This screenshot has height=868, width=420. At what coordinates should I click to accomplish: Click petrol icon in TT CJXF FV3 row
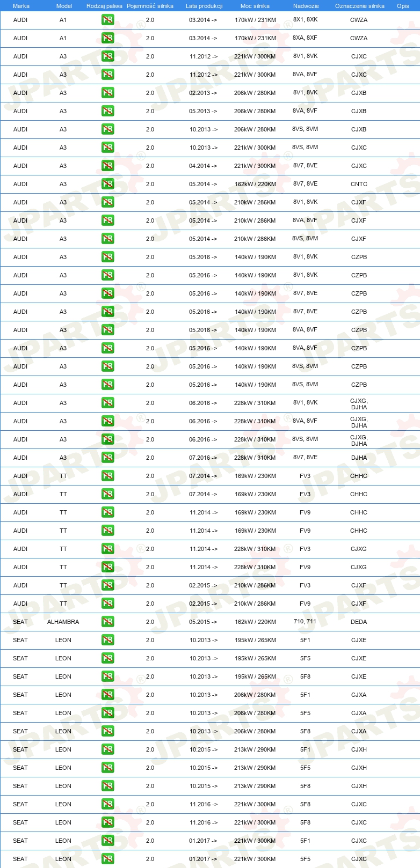click(108, 585)
